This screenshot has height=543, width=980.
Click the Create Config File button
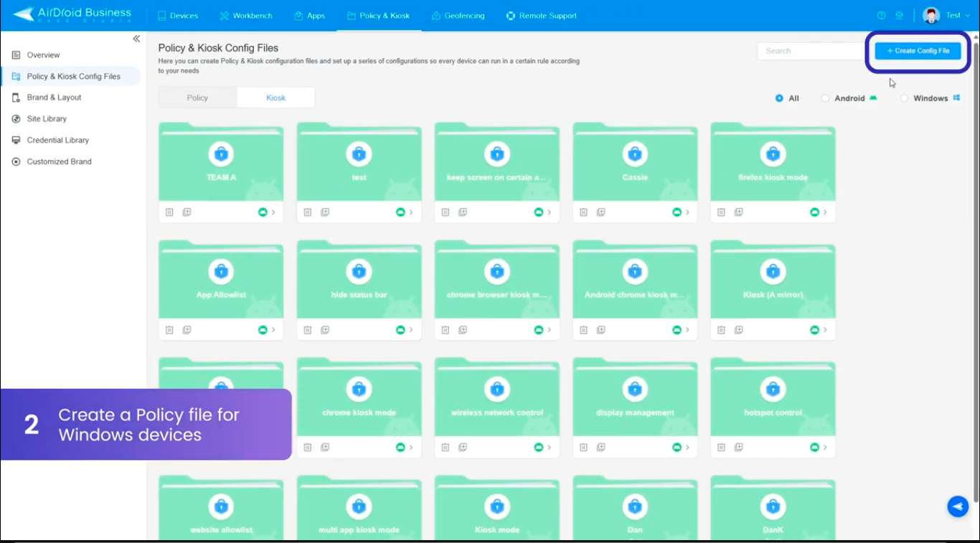(x=918, y=51)
